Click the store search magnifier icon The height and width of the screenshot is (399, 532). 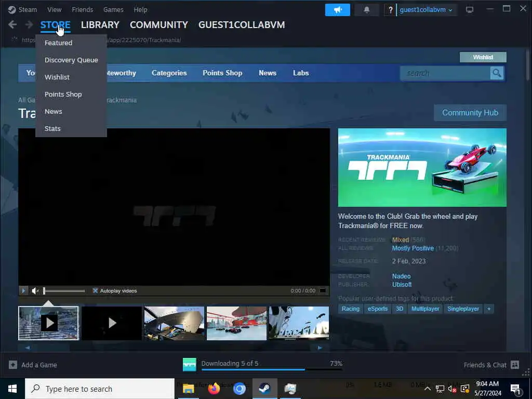tap(497, 73)
